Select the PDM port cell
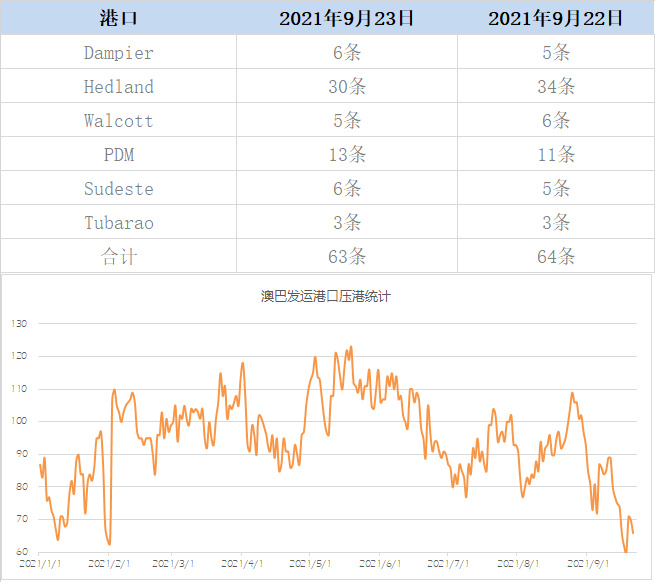The image size is (655, 582). tap(119, 155)
